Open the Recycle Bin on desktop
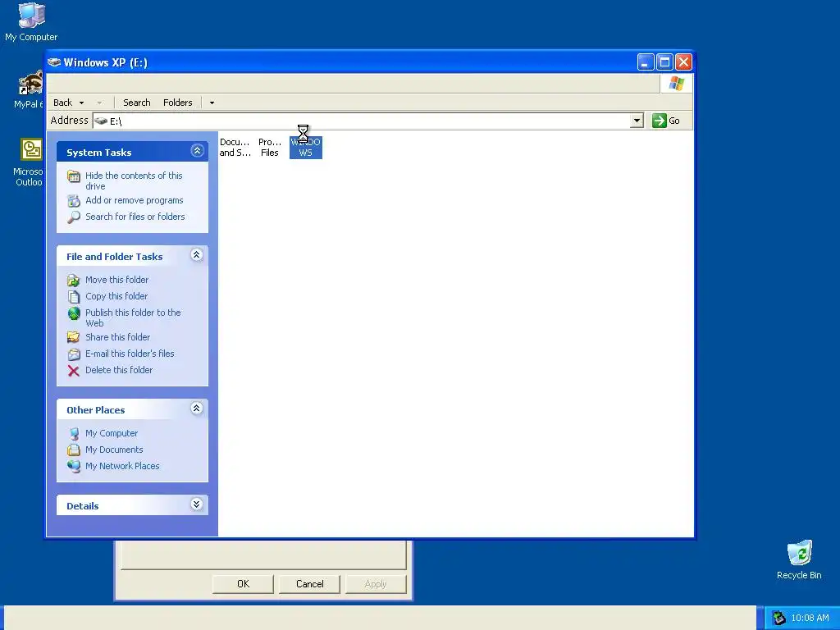This screenshot has width=840, height=630. click(x=799, y=559)
